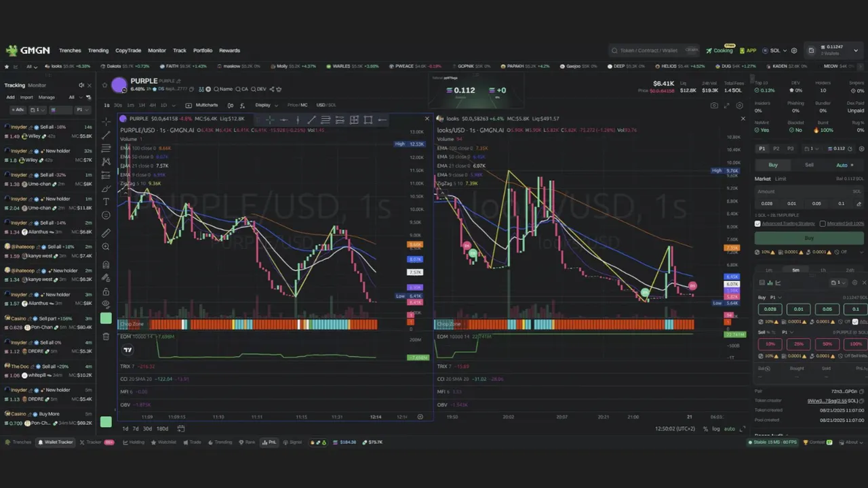Click Import in the Tracking panel
Image resolution: width=868 pixels, height=488 pixels.
[26, 97]
